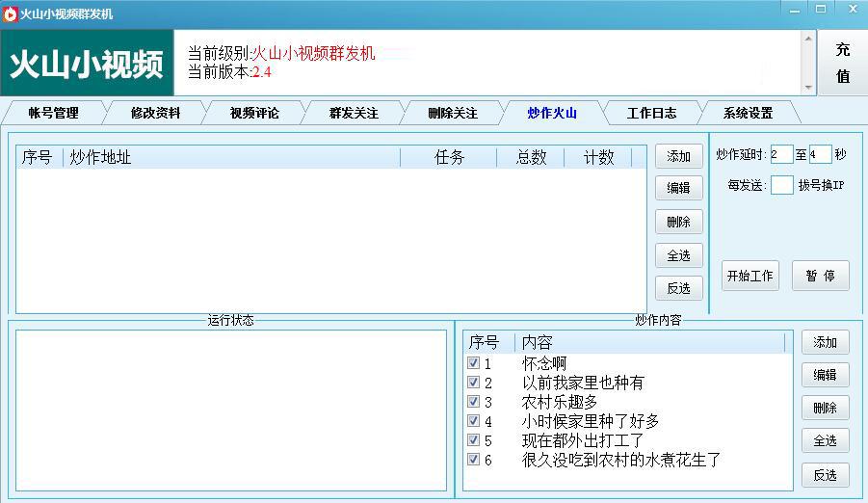Viewport: 868px width, 503px height.
Task: Toggle checkbox for 小时候家里种了好多
Action: [473, 420]
